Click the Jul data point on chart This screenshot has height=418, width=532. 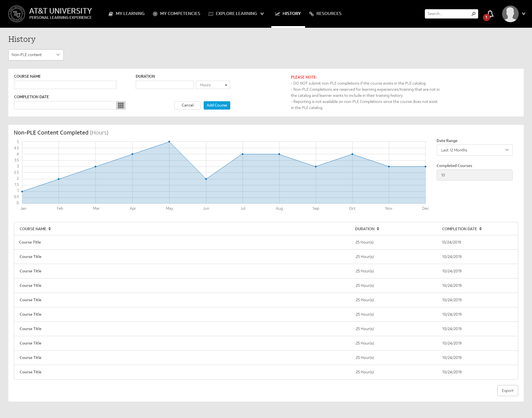point(243,154)
